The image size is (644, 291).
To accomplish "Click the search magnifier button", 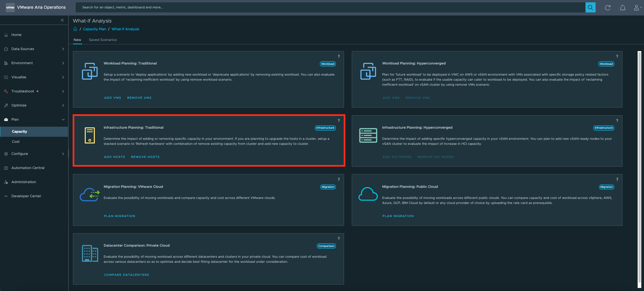I will point(590,7).
